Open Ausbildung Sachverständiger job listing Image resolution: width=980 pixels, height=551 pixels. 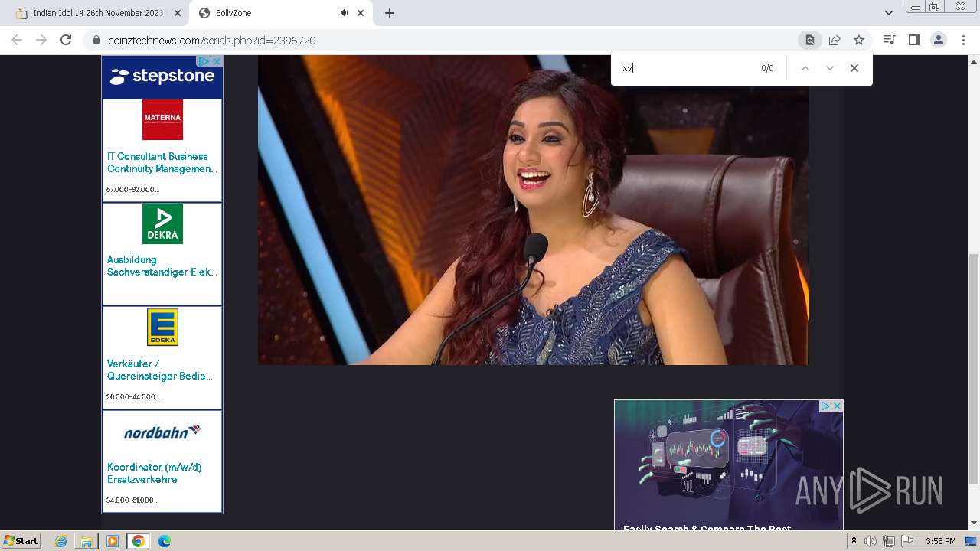pyautogui.click(x=162, y=266)
